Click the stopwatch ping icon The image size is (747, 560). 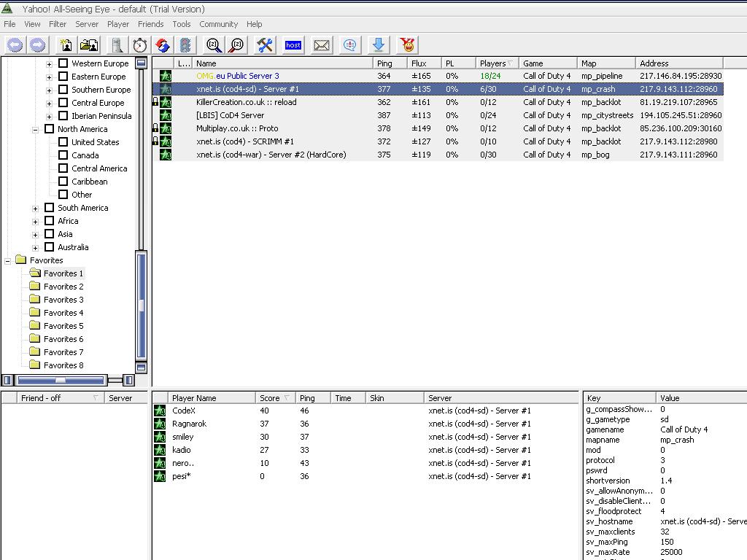coord(139,45)
